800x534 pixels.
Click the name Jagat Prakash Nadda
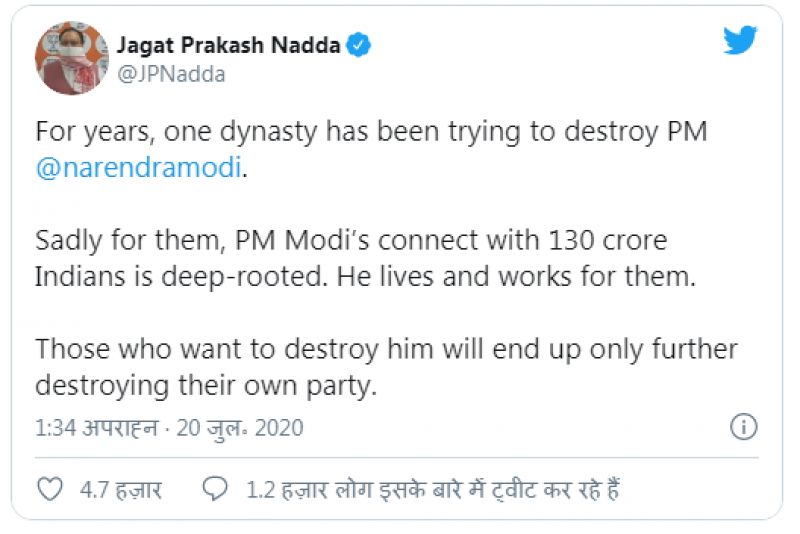[x=229, y=45]
